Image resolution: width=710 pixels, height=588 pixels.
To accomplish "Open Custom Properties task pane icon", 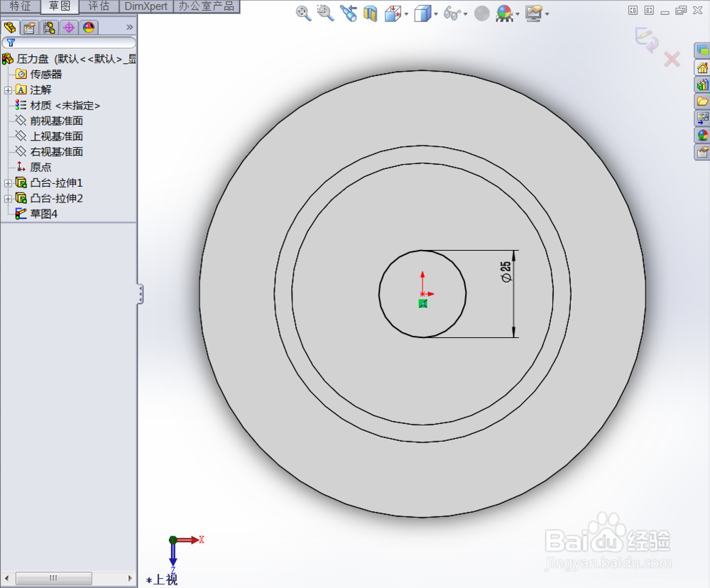I will [702, 152].
